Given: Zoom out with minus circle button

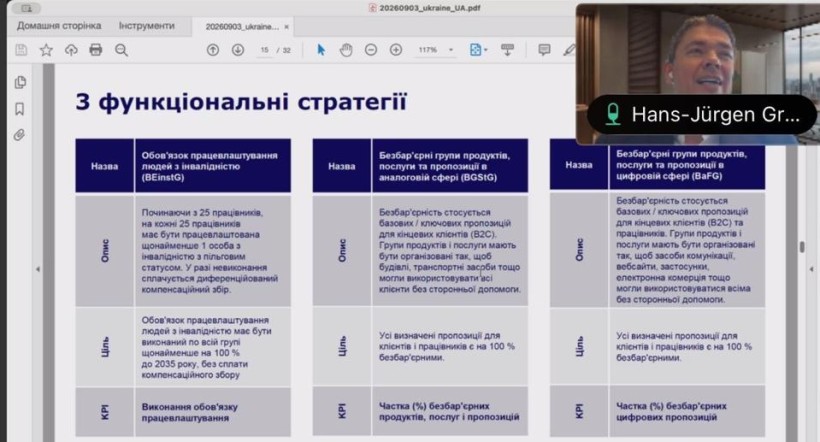Looking at the screenshot, I should point(371,50).
